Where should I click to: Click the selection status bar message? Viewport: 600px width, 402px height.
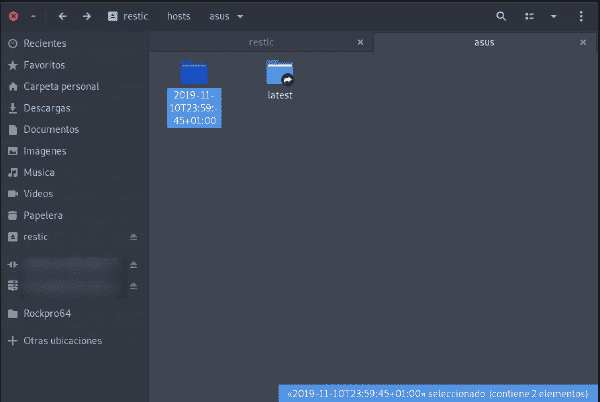(438, 393)
